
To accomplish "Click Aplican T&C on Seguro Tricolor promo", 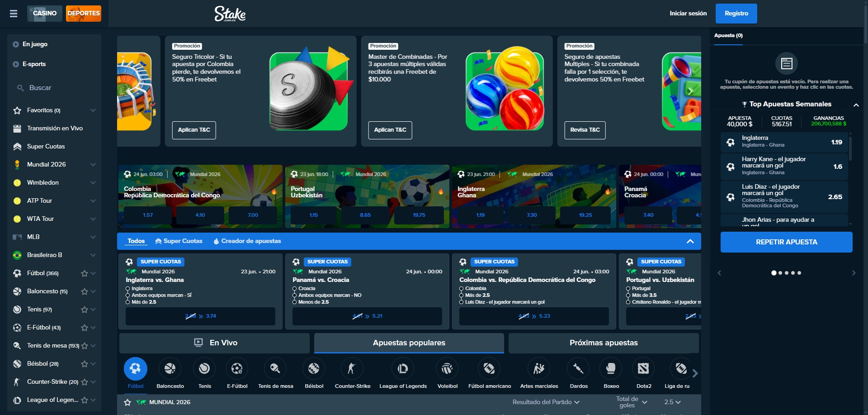I will point(194,130).
